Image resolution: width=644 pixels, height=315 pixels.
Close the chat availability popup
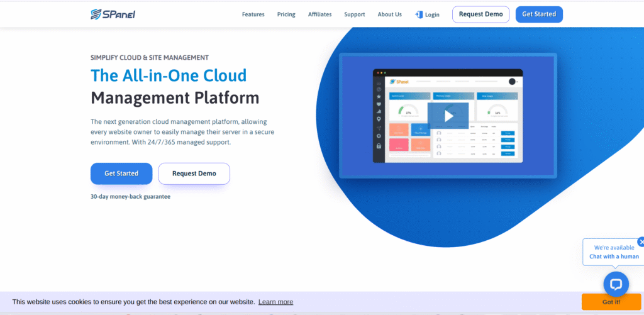641,242
